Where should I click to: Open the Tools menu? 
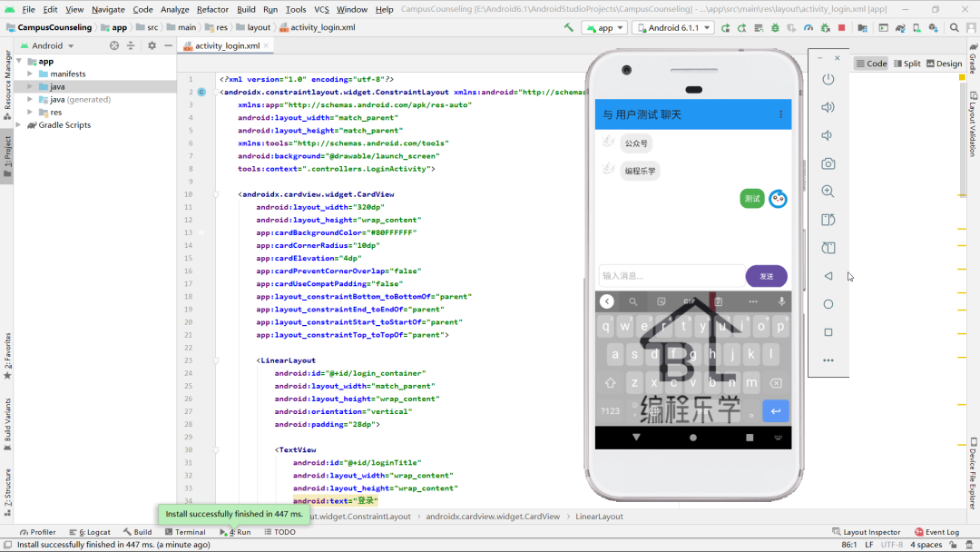(296, 9)
